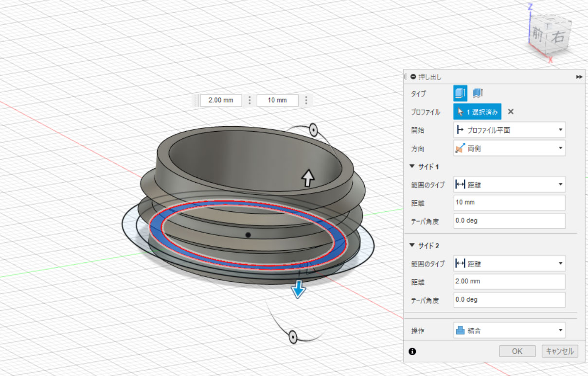The width and height of the screenshot is (588, 376).
Task: Click the upper taper angle rotation handle
Action: point(313,130)
